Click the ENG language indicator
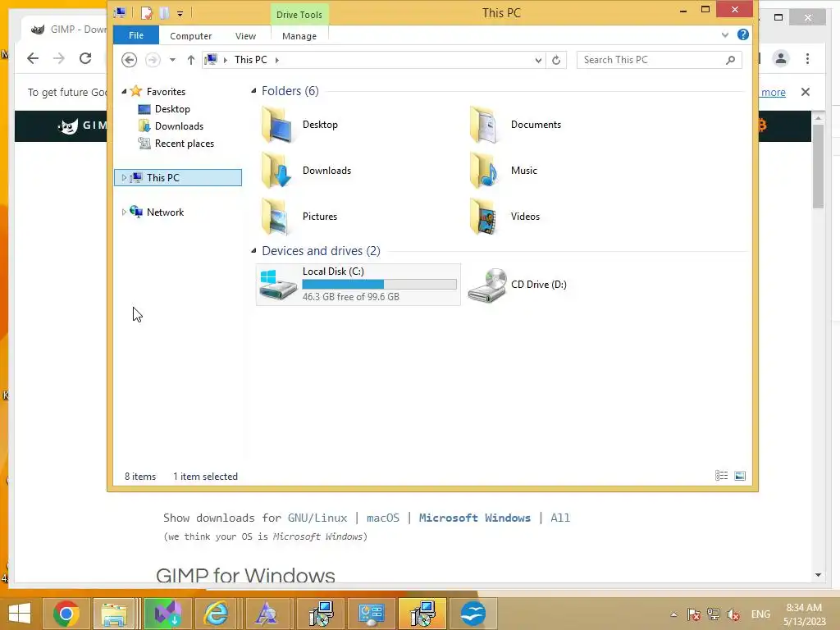The width and height of the screenshot is (840, 630). coord(760,614)
